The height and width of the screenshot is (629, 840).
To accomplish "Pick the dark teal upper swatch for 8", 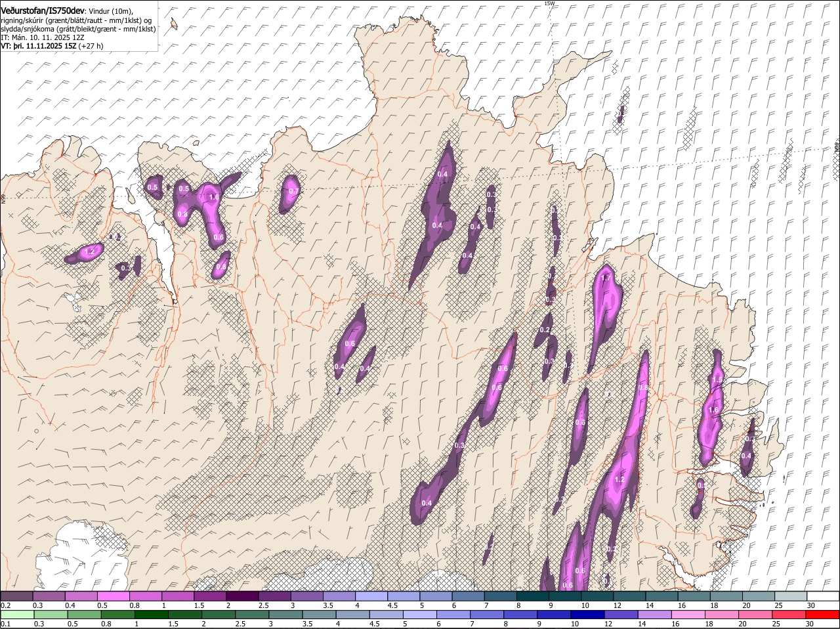I will pyautogui.click(x=533, y=596).
